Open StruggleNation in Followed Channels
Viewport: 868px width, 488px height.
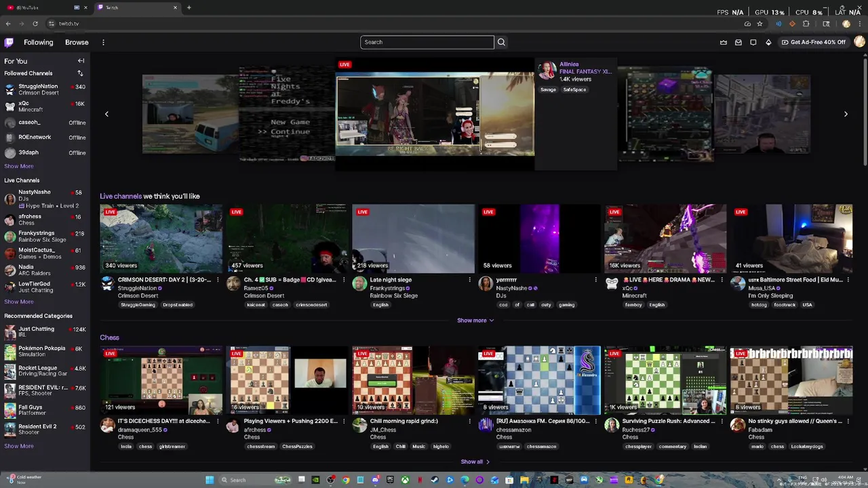pyautogui.click(x=45, y=89)
